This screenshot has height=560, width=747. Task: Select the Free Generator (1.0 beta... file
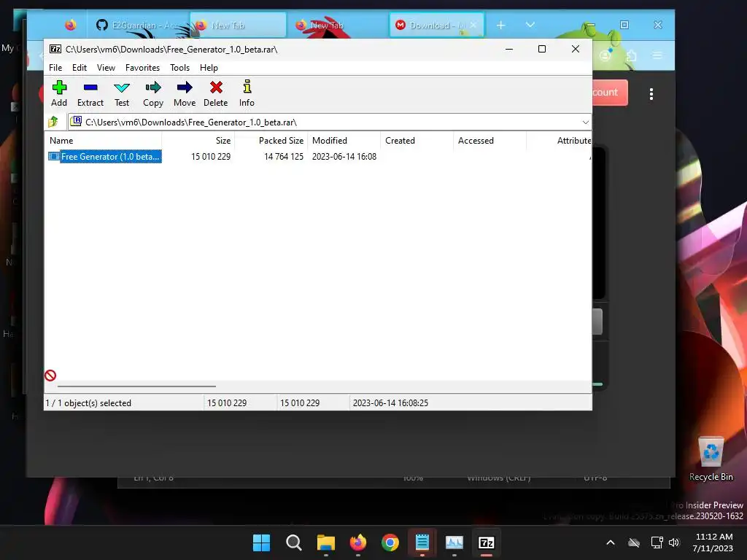tap(110, 156)
